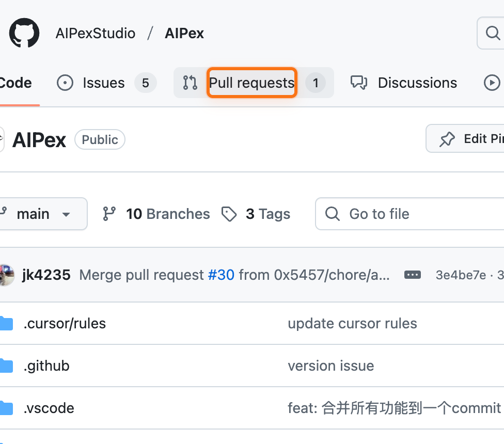Click the Discussions speech bubble icon

[358, 83]
